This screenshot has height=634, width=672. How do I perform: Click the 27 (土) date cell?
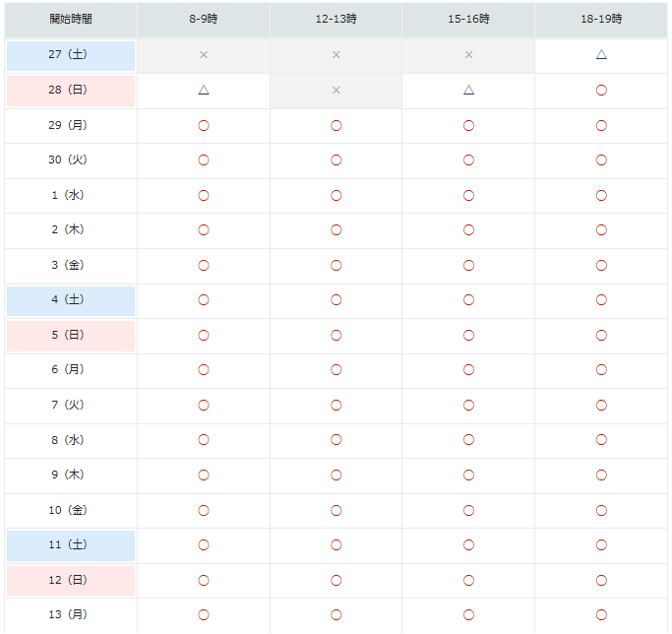[x=71, y=56]
